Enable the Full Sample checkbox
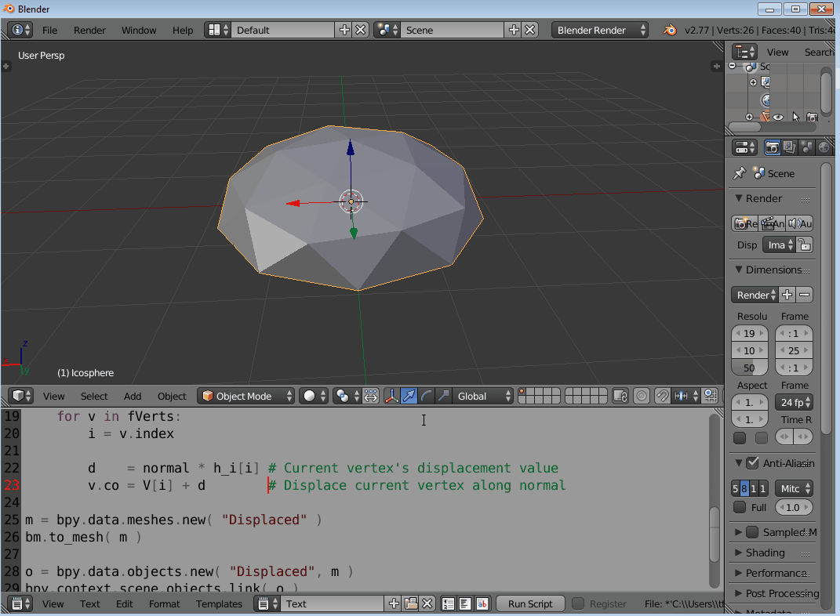 (740, 507)
